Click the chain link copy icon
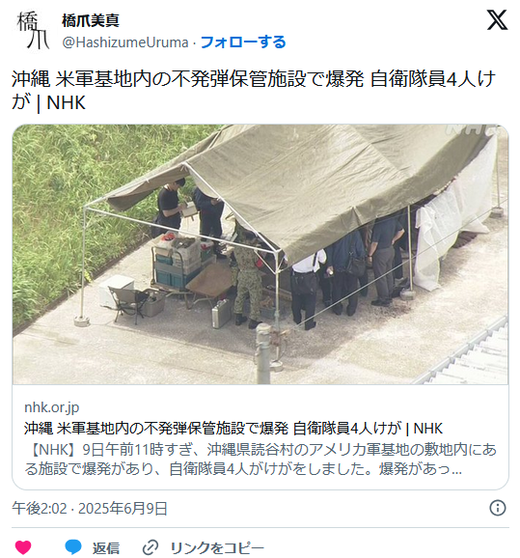This screenshot has height=558, width=520. pos(150,547)
